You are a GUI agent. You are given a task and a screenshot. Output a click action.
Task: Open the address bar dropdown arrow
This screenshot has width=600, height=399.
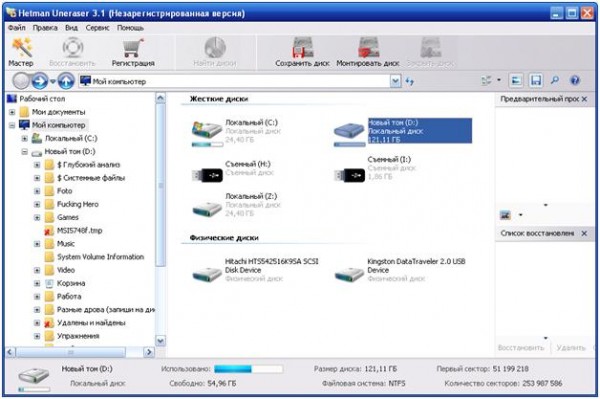tap(395, 81)
